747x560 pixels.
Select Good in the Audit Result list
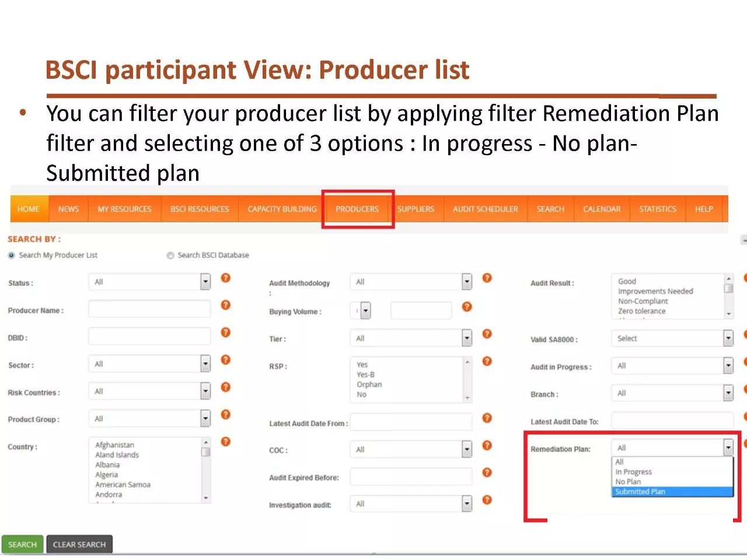click(627, 281)
